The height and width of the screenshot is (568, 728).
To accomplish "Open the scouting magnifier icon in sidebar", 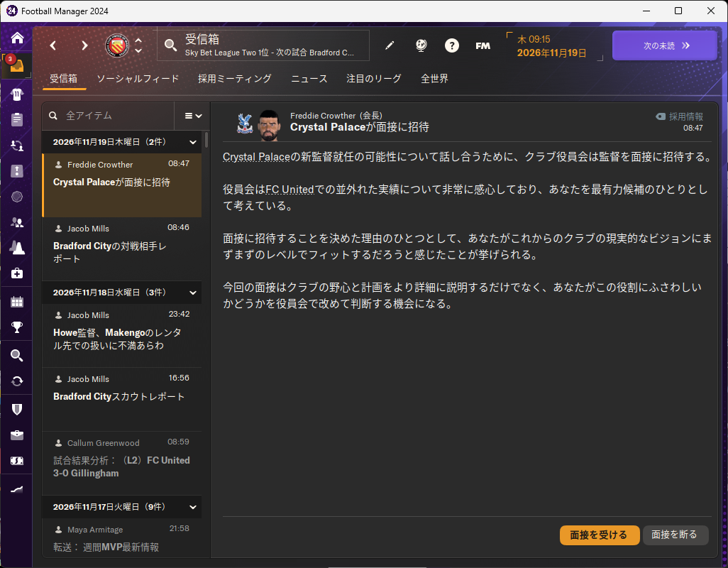I will tap(17, 356).
